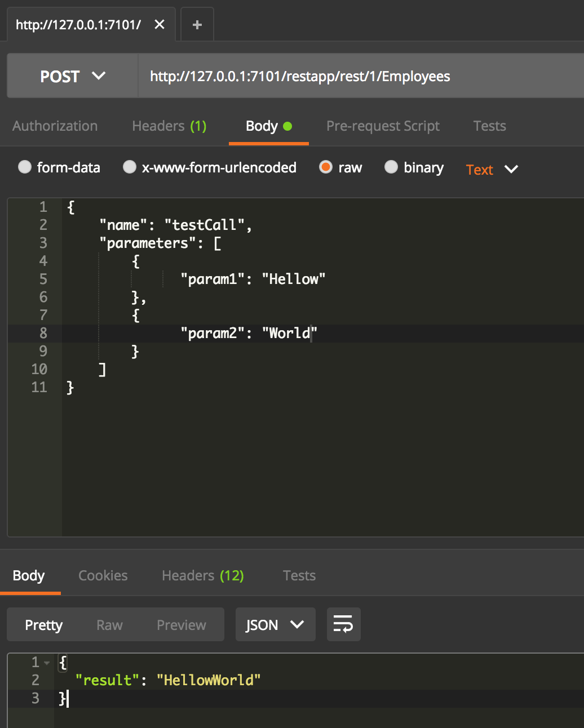The width and height of the screenshot is (584, 728).
Task: Select the raw body type
Action: (x=326, y=167)
